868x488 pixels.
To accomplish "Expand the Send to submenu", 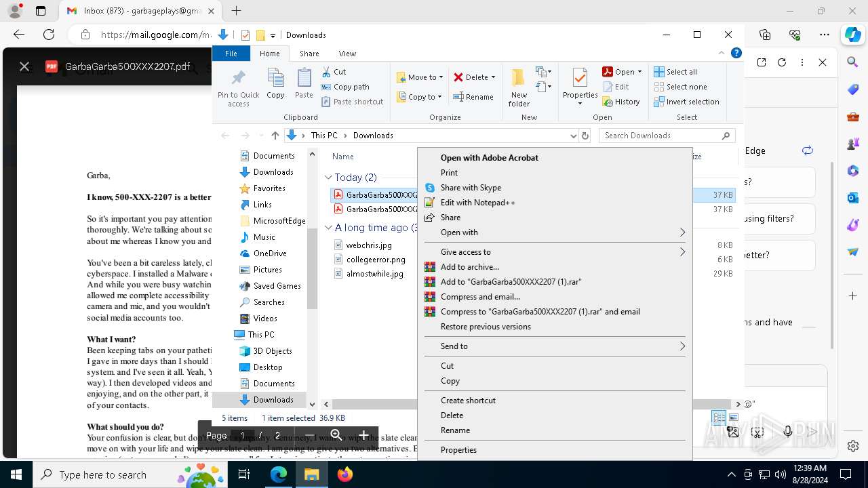I will (555, 346).
